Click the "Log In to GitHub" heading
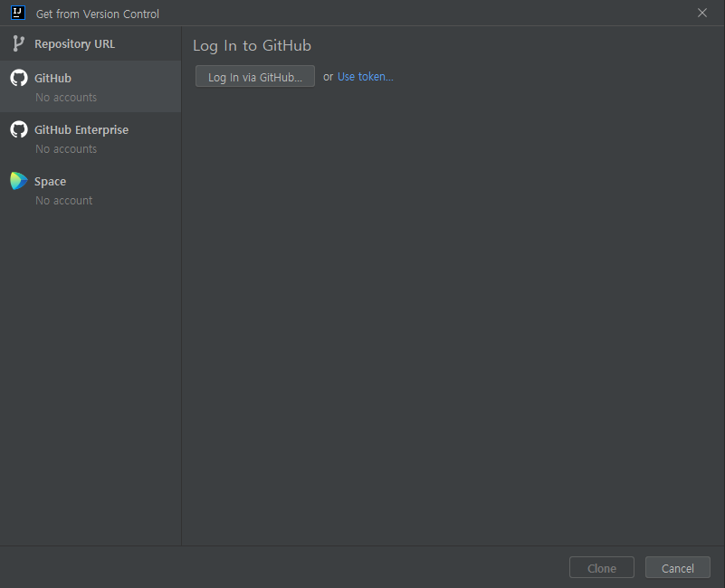Viewport: 725px width, 588px height. pos(252,46)
